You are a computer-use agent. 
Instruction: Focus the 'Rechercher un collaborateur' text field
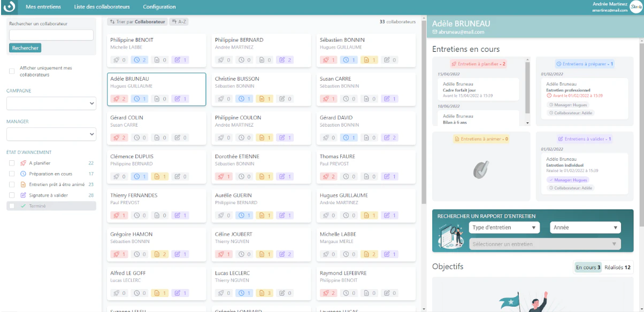tap(51, 35)
